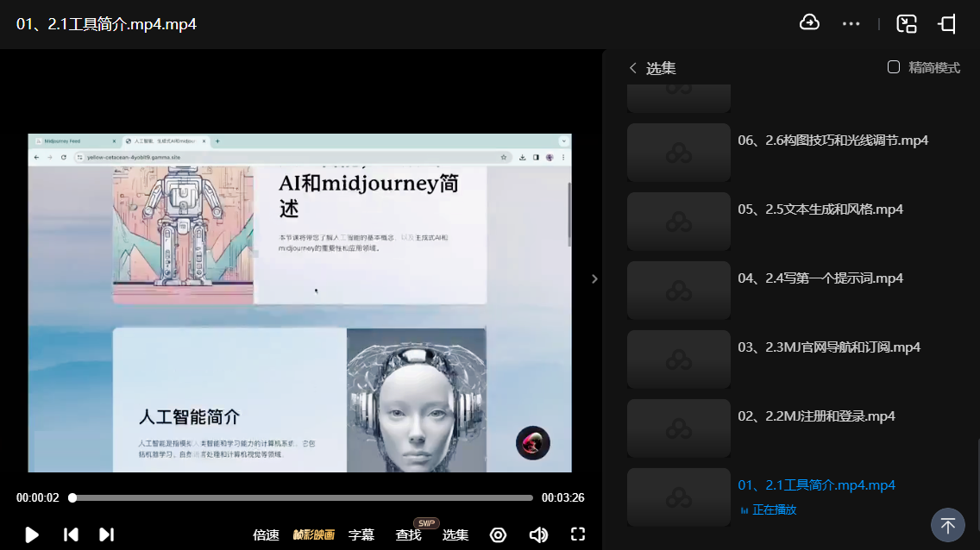Go back using the 选集 chevron
This screenshot has width=980, height=550.
tap(633, 68)
